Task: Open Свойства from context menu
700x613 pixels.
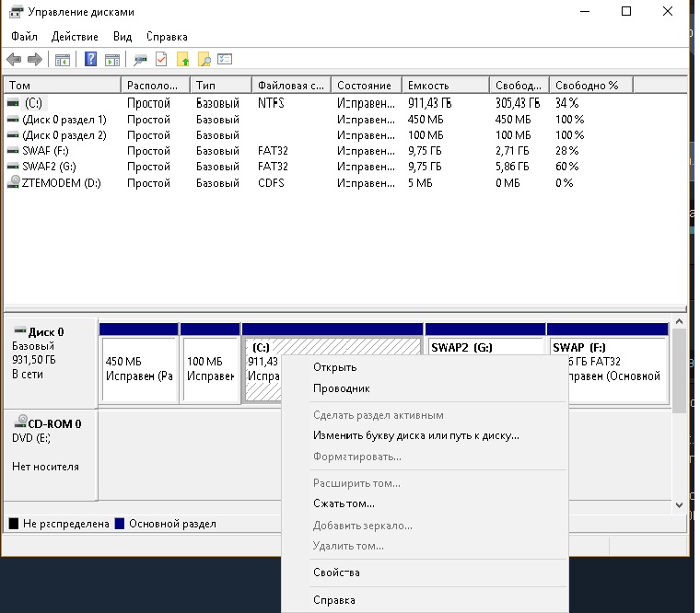Action: coord(425,573)
